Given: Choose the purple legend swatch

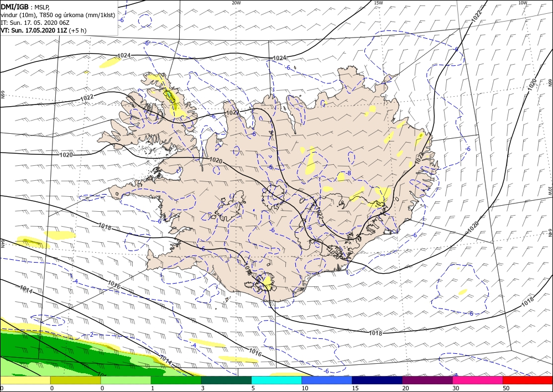Looking at the screenshot, I should (x=427, y=380).
